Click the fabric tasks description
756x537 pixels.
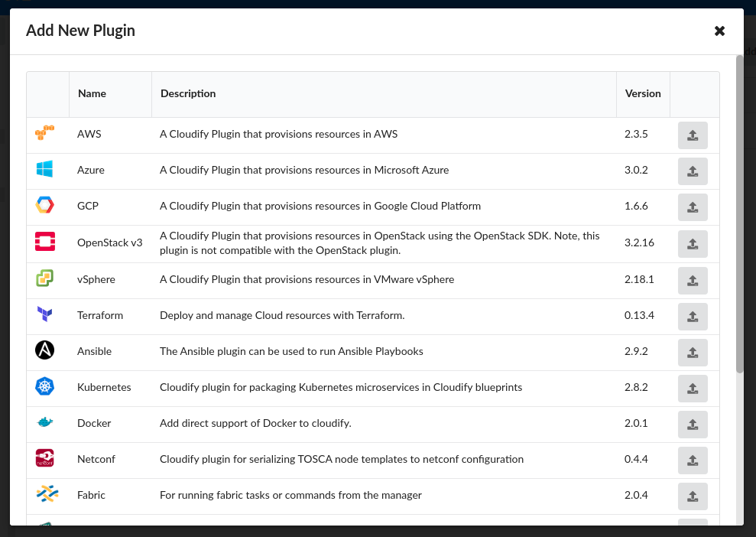tap(290, 495)
